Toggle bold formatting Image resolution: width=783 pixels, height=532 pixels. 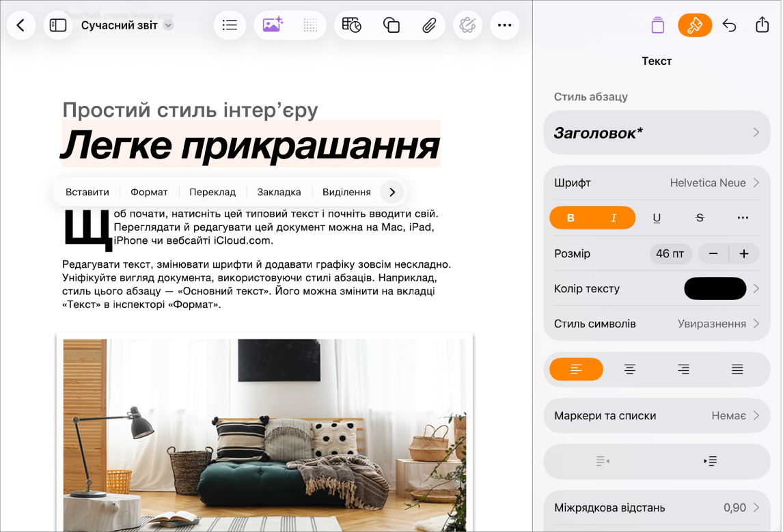(x=571, y=218)
